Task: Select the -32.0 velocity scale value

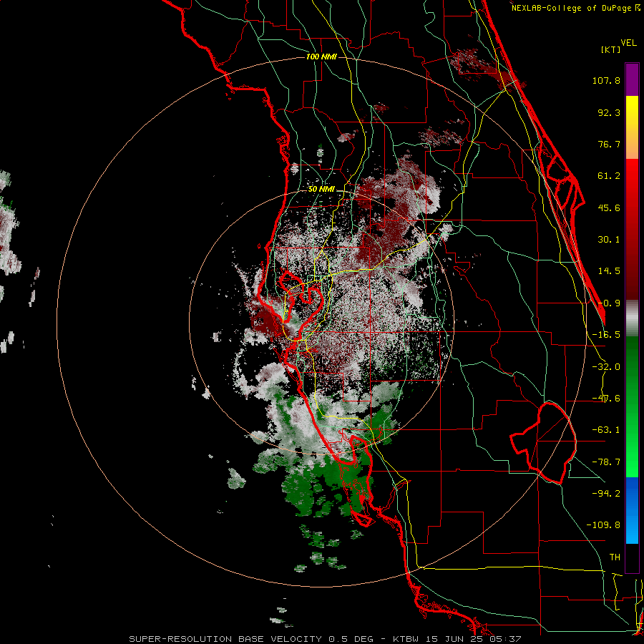Action: 606,367
